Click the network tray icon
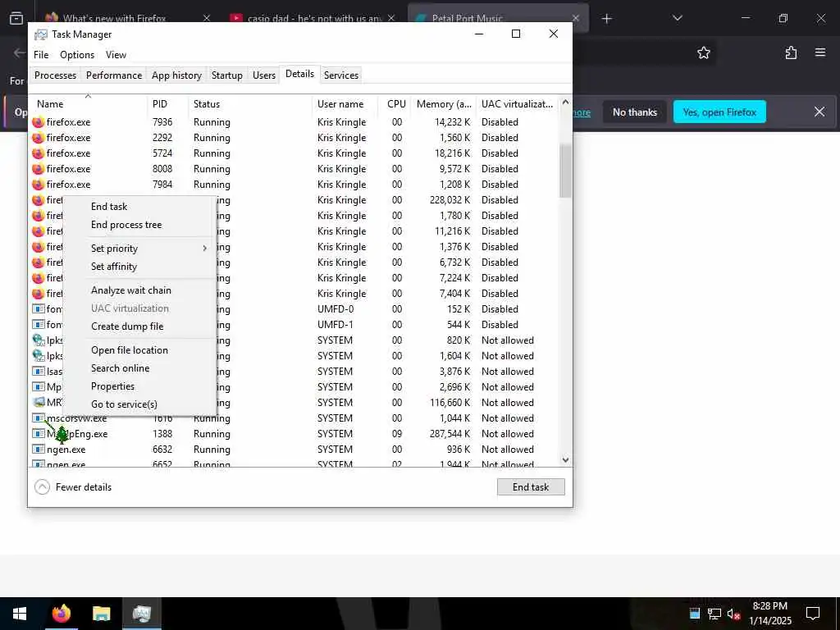 (714, 614)
